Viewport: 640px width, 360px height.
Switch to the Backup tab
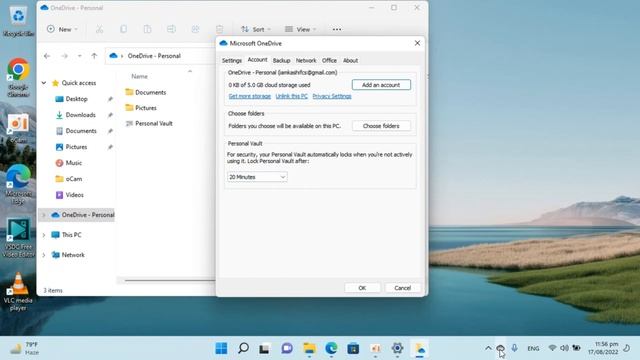point(281,60)
